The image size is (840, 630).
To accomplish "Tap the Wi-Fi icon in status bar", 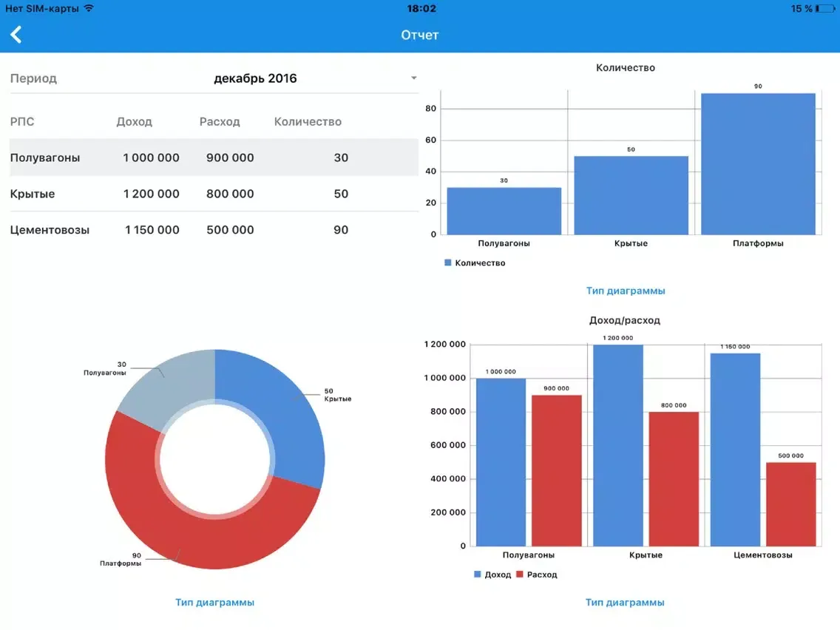I will [89, 8].
